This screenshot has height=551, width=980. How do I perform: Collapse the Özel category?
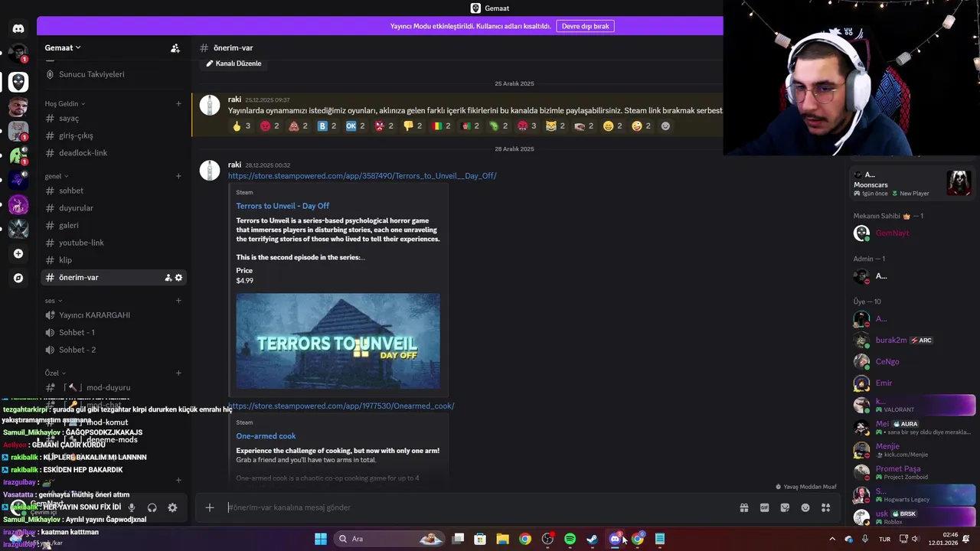click(54, 373)
